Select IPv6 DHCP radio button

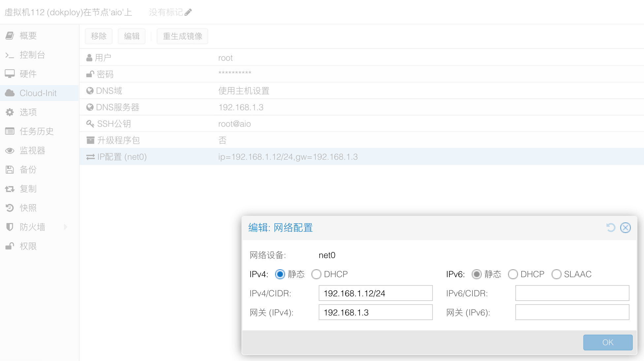[513, 274]
